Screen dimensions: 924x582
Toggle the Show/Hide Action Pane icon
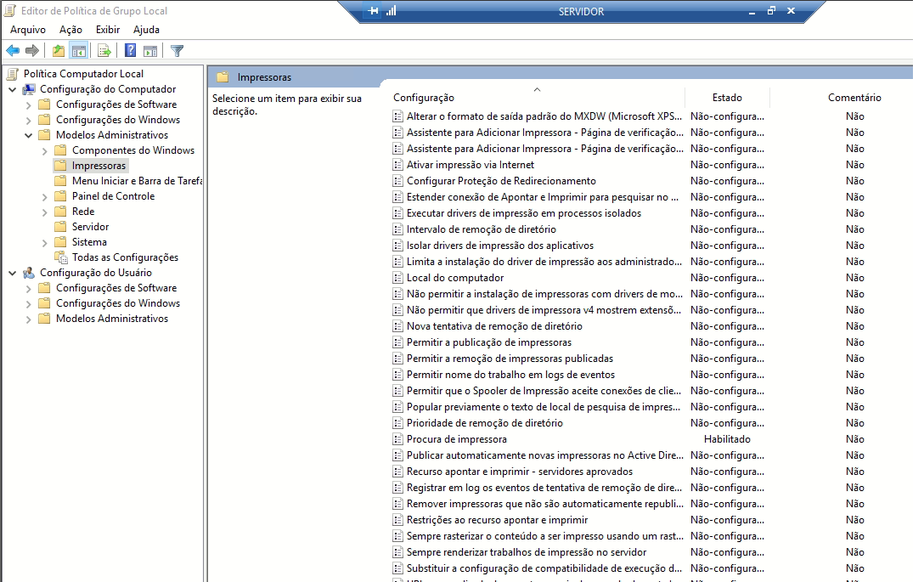[150, 51]
